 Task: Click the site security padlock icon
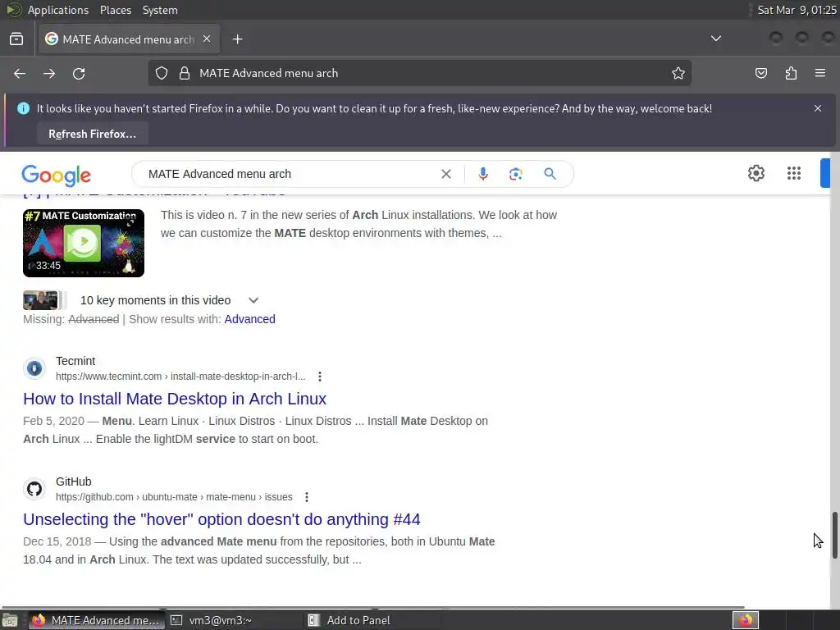185,73
